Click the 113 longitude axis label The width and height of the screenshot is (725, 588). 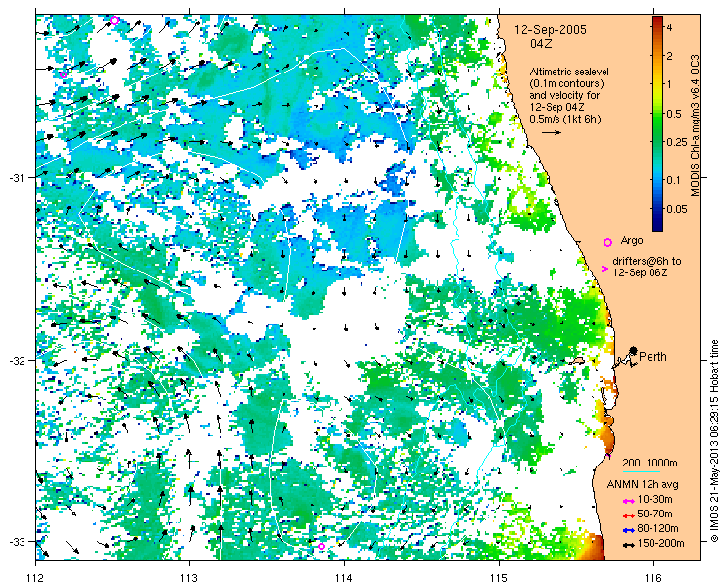coord(189,578)
